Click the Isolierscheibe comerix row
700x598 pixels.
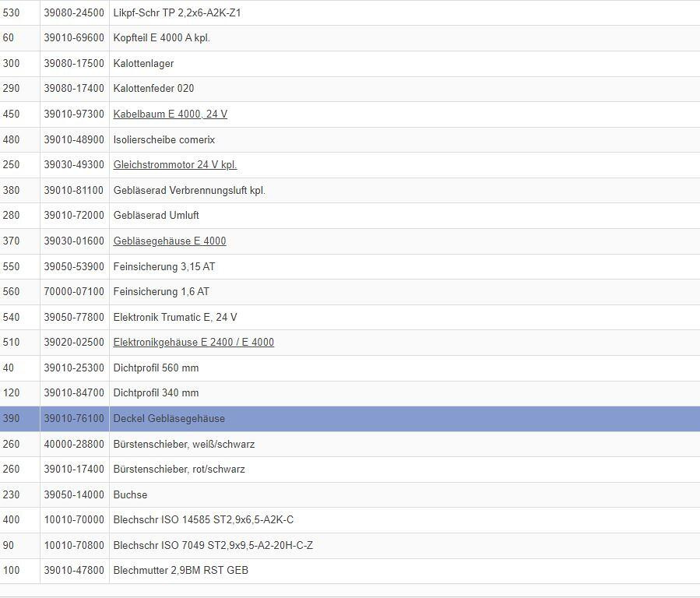(x=164, y=140)
